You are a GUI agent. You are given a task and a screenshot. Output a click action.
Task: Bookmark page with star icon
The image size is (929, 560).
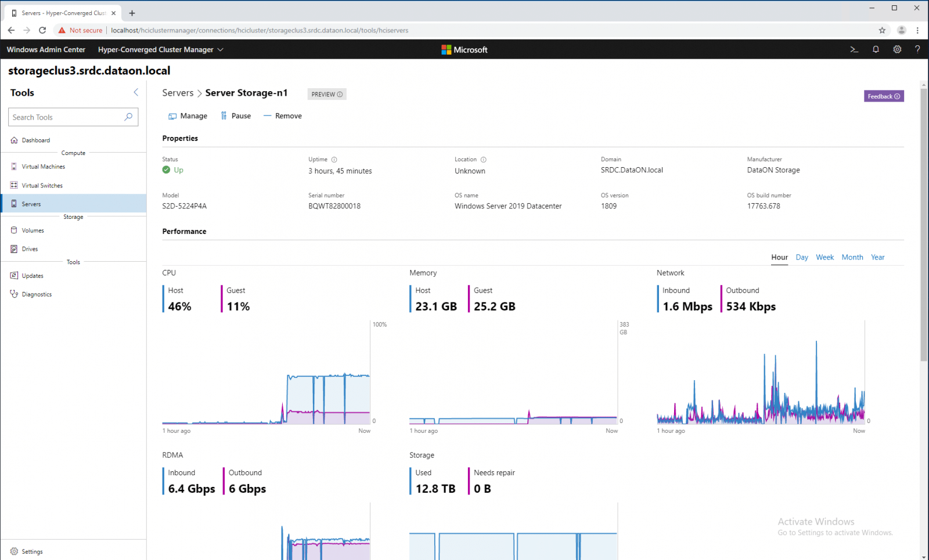[882, 30]
